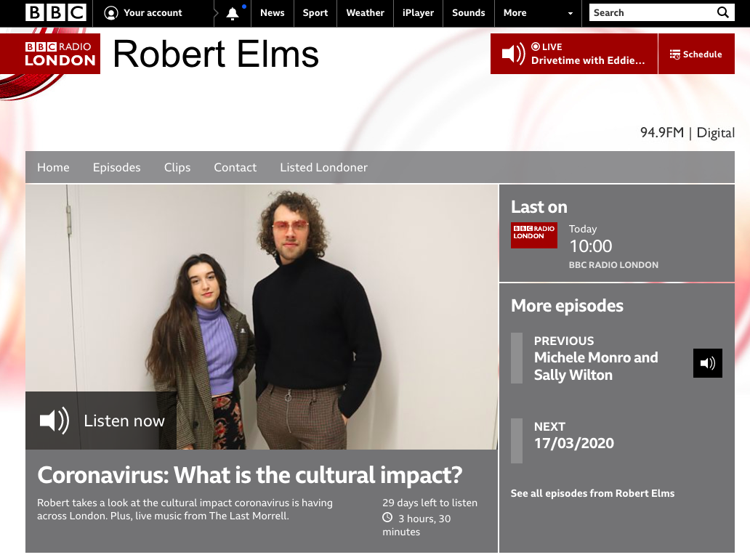This screenshot has height=560, width=750.
Task: Open Michele Monro and Sally Wilton episode
Action: point(596,366)
